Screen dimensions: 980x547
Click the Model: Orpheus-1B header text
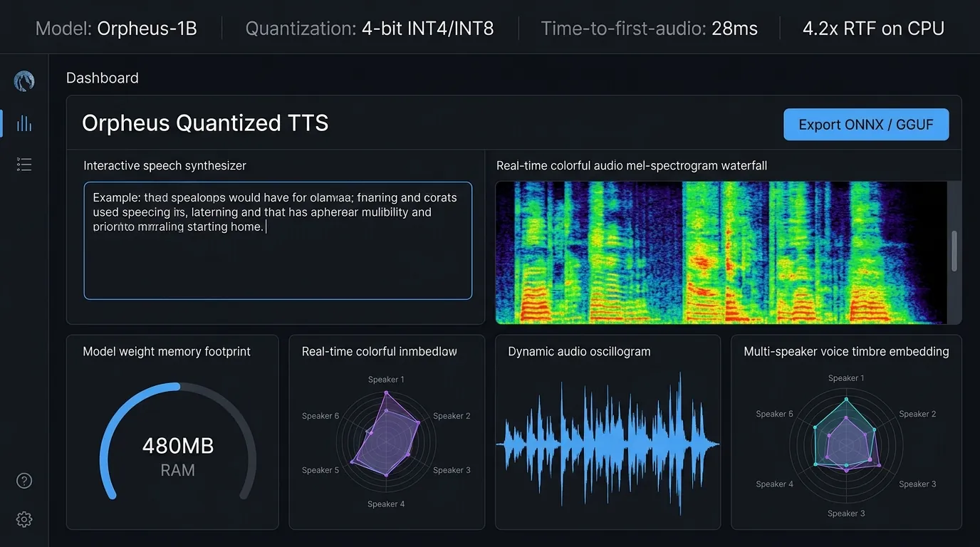[116, 28]
